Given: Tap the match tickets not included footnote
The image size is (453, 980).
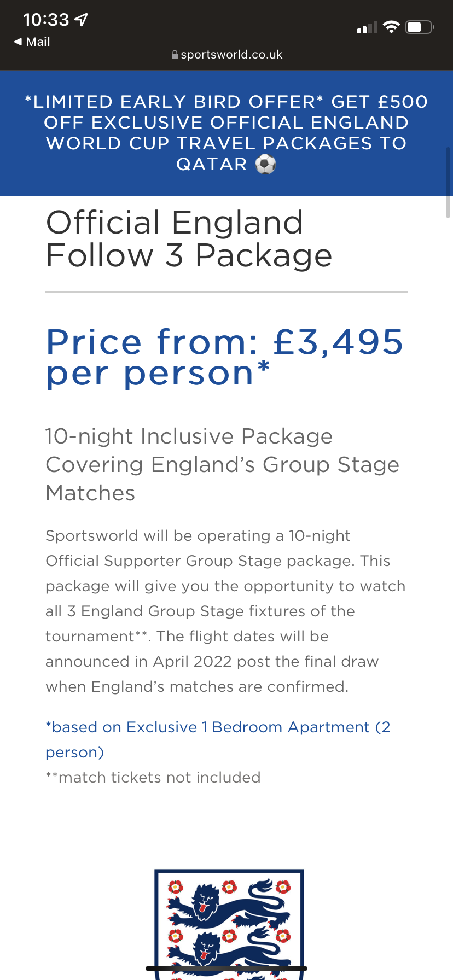Looking at the screenshot, I should pos(153,777).
